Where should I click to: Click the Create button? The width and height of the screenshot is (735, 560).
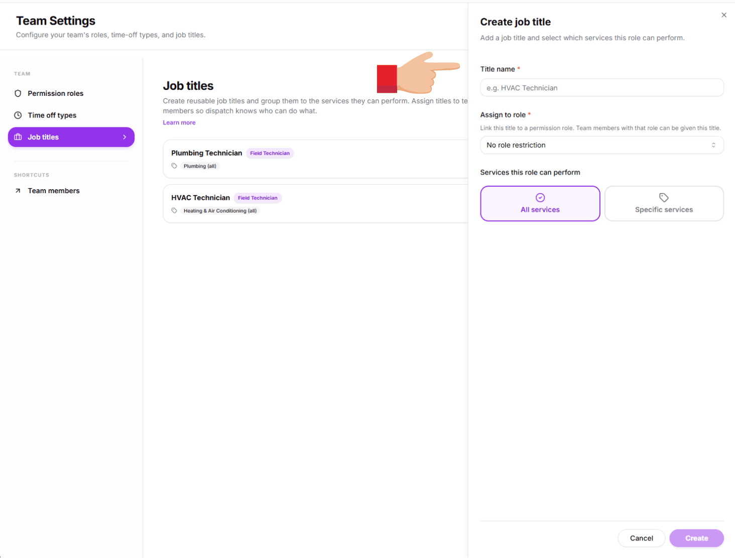pyautogui.click(x=696, y=538)
